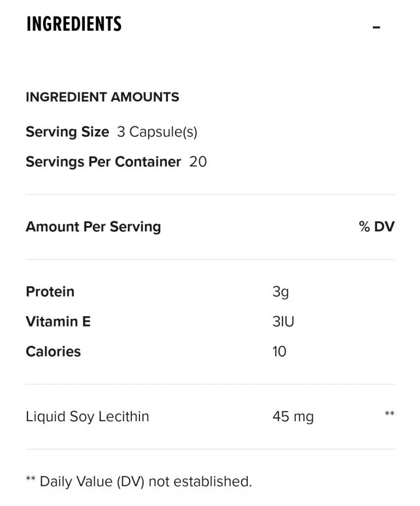Click the Amount Per Serving header
The width and height of the screenshot is (420, 506).
coord(93,226)
